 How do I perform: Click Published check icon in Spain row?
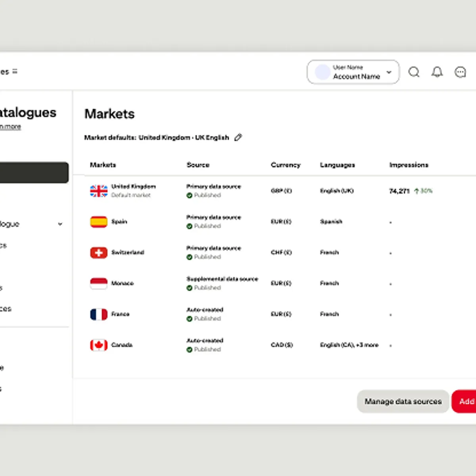pos(190,226)
